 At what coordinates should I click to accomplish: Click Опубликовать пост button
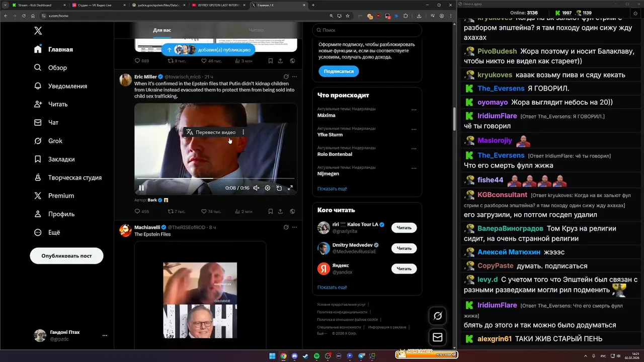pos(66,256)
